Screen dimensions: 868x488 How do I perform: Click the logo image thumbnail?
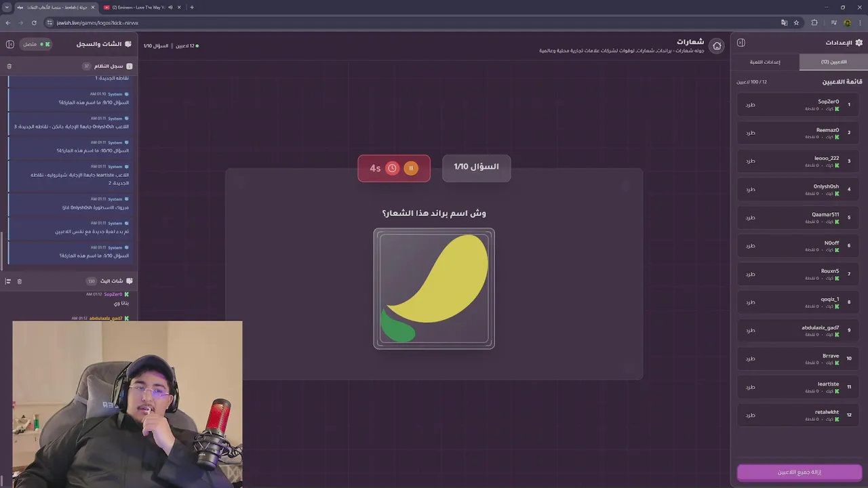434,289
